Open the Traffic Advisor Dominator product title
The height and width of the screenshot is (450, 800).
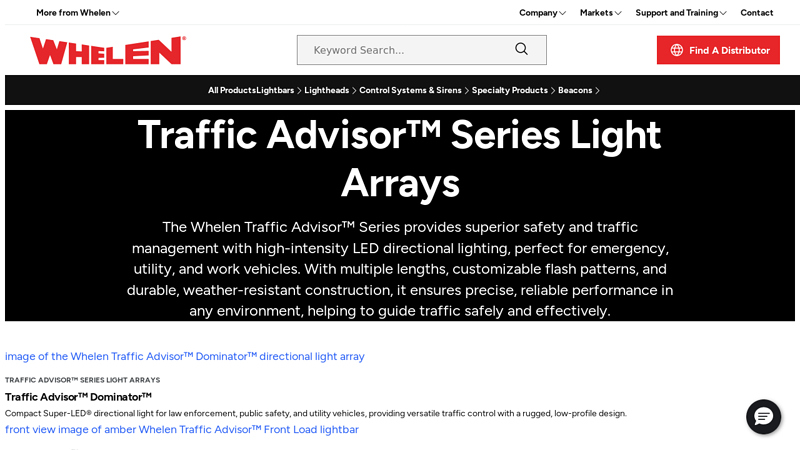(x=78, y=397)
